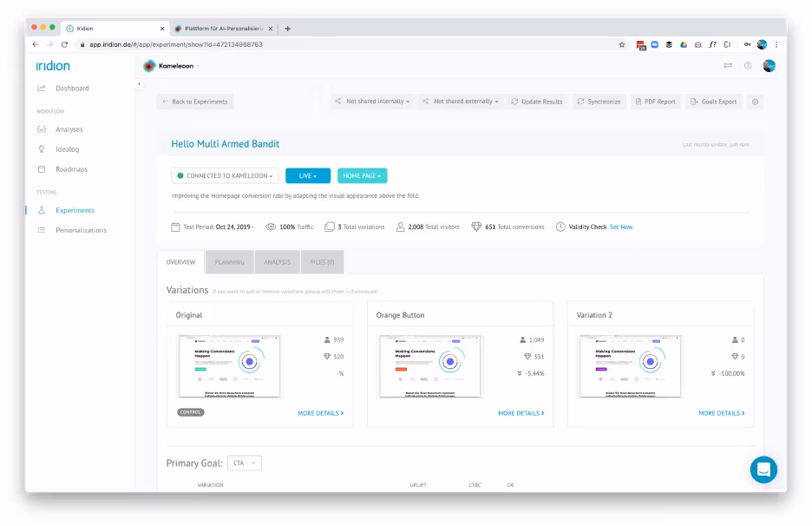Click Update Results button
The image size is (812, 526).
click(x=536, y=102)
